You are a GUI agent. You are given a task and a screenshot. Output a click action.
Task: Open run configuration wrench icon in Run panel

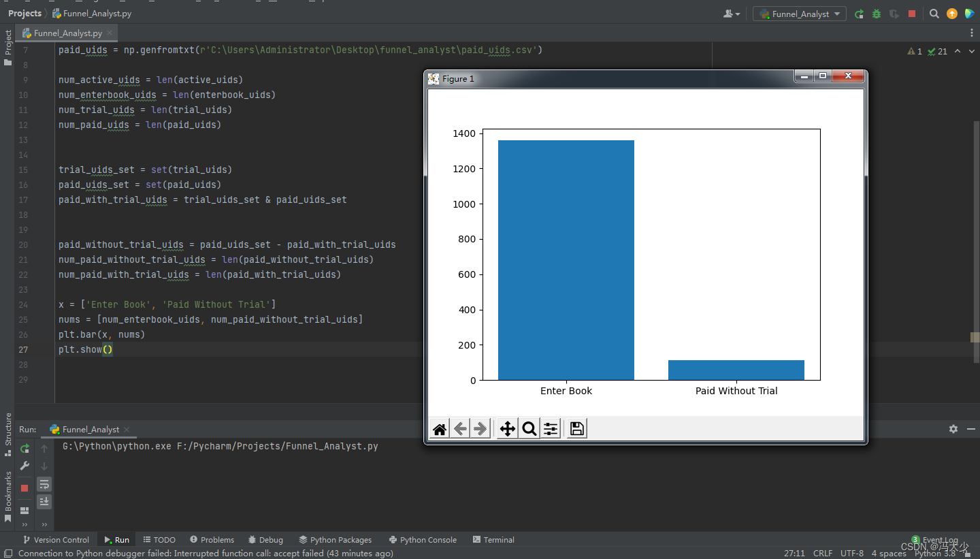[24, 466]
